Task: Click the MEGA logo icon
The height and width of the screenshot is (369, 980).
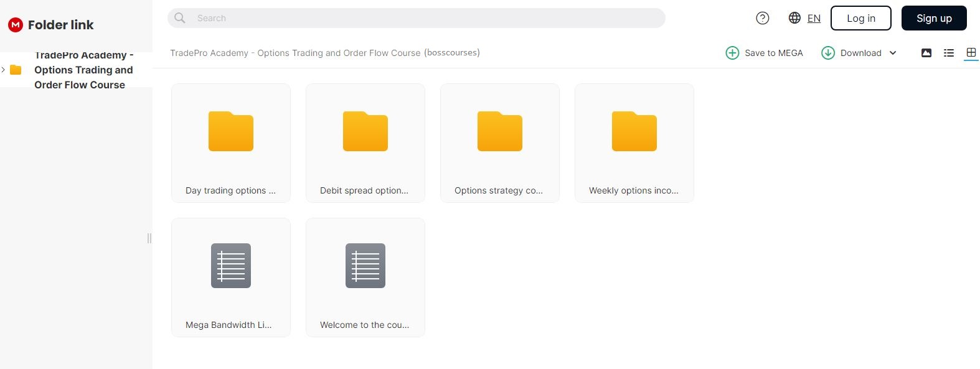Action: coord(16,25)
